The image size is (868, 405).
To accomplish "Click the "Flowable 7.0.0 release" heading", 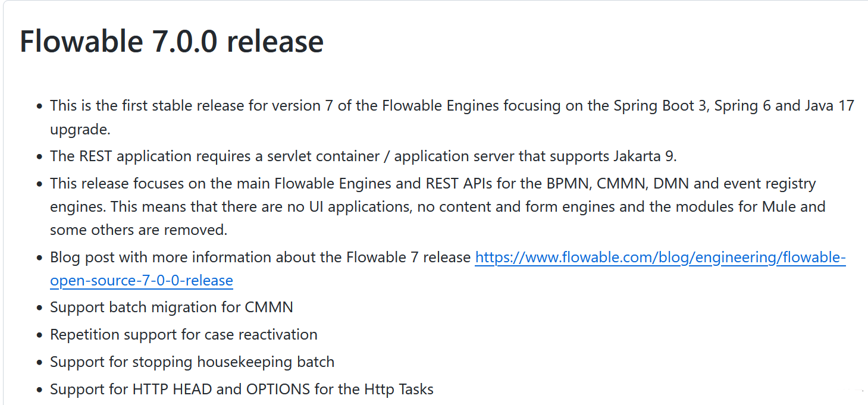I will [x=171, y=42].
